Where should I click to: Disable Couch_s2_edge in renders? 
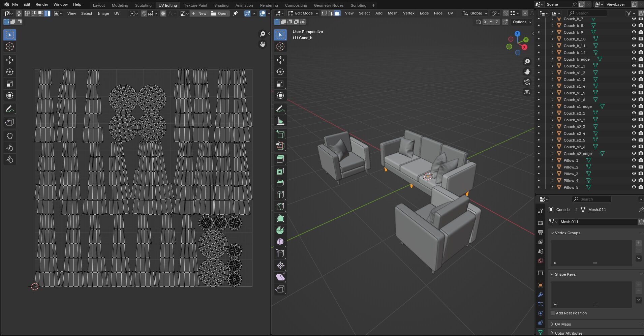pyautogui.click(x=641, y=153)
